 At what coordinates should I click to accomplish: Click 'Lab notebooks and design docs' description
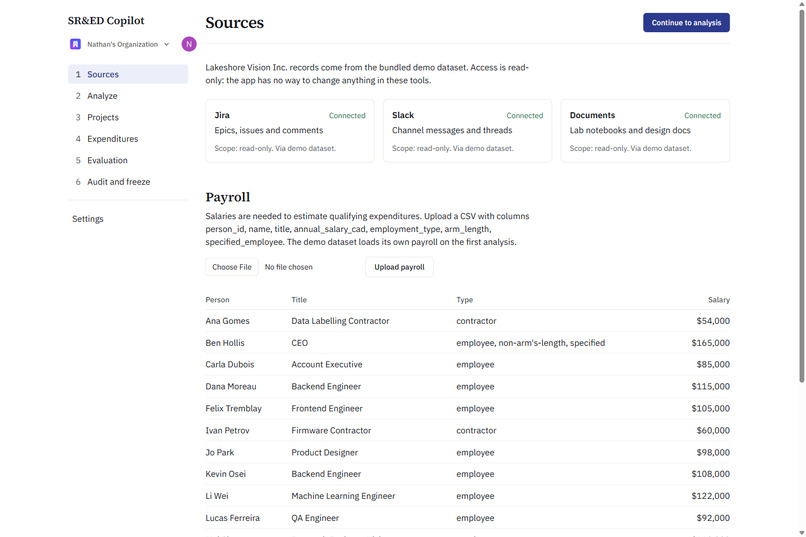[x=630, y=131]
